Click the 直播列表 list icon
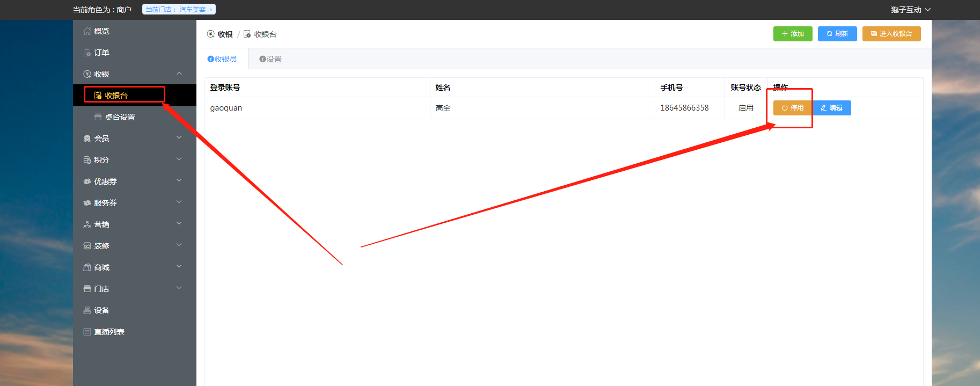Image resolution: width=980 pixels, height=386 pixels. pyautogui.click(x=87, y=332)
